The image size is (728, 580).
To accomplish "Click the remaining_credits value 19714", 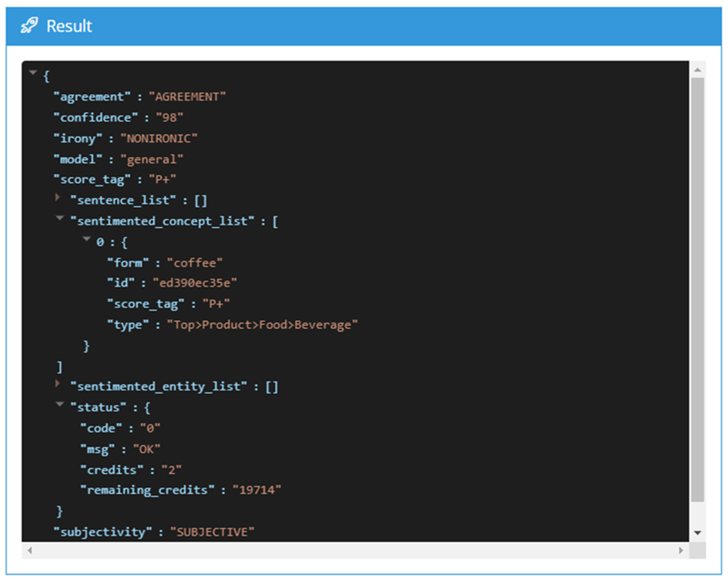I will point(257,490).
